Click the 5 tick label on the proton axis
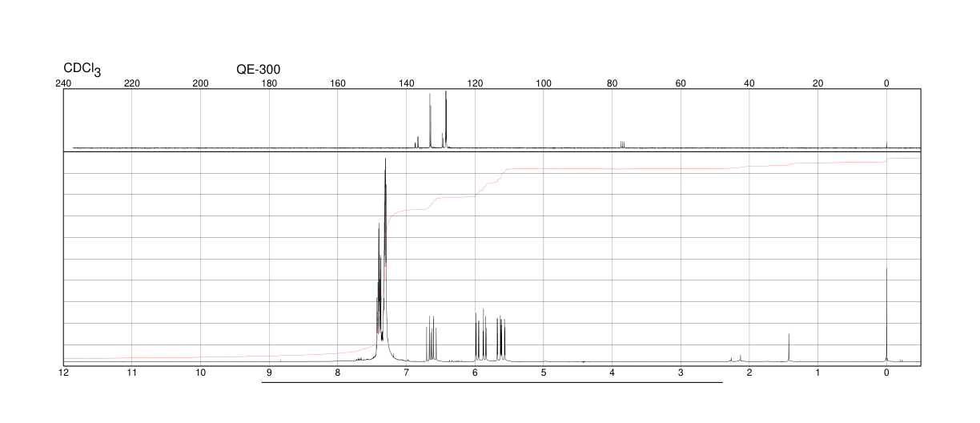Image resolution: width=980 pixels, height=423 pixels. (544, 373)
